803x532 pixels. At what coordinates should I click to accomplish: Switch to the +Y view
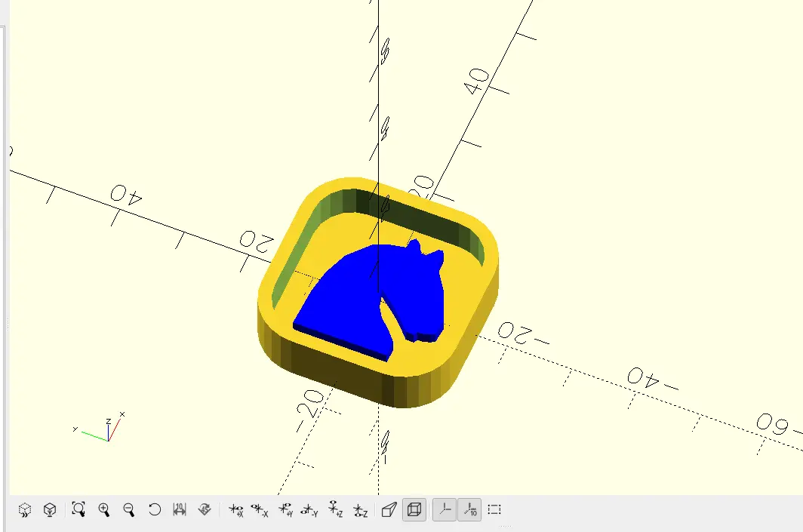click(285, 510)
